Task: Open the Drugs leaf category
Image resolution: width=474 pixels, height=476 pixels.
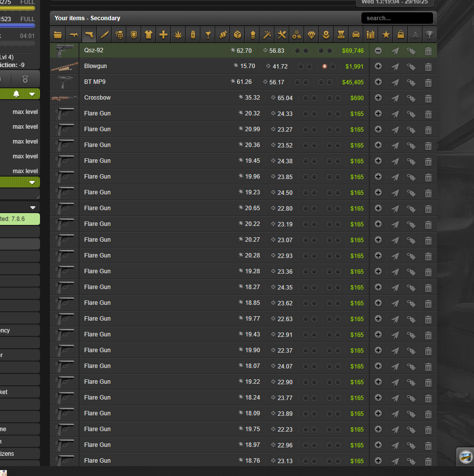Action: coord(178,35)
